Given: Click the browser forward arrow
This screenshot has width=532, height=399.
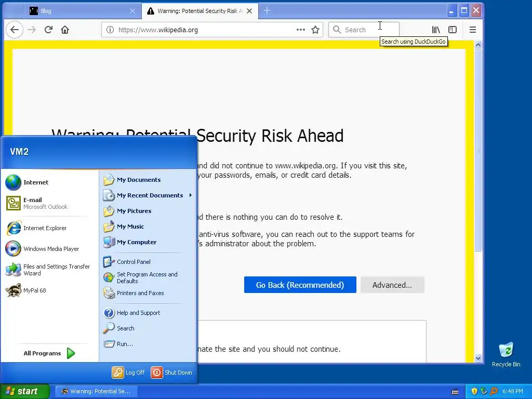Looking at the screenshot, I should (32, 30).
